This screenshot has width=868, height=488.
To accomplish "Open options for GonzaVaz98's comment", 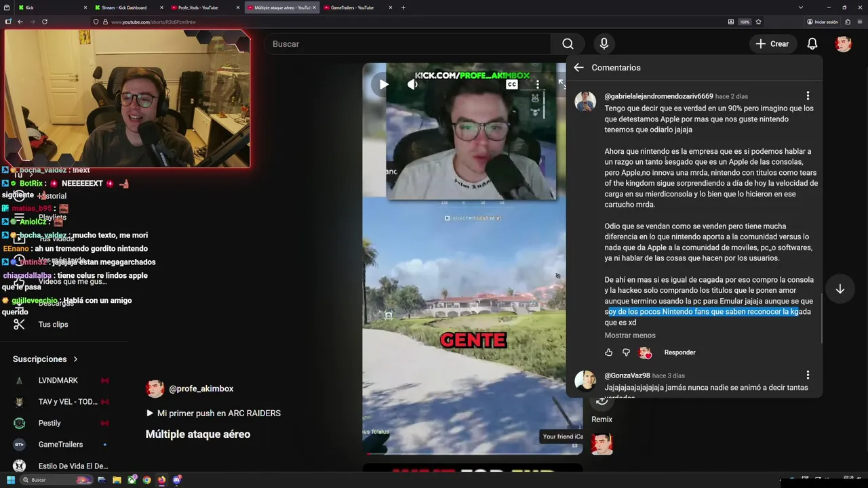I will pos(808,375).
